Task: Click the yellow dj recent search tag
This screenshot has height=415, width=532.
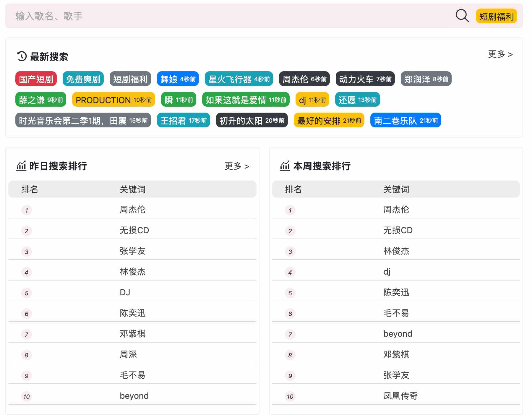Action: tap(312, 100)
